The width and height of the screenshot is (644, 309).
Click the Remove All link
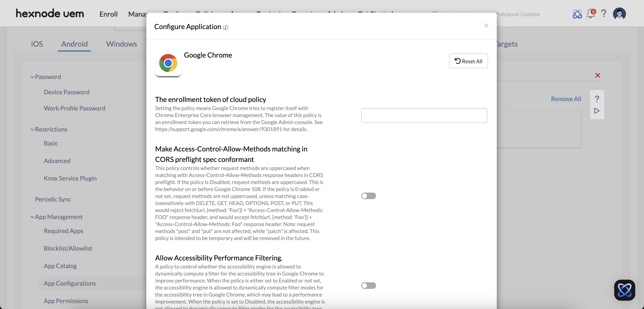click(x=566, y=99)
